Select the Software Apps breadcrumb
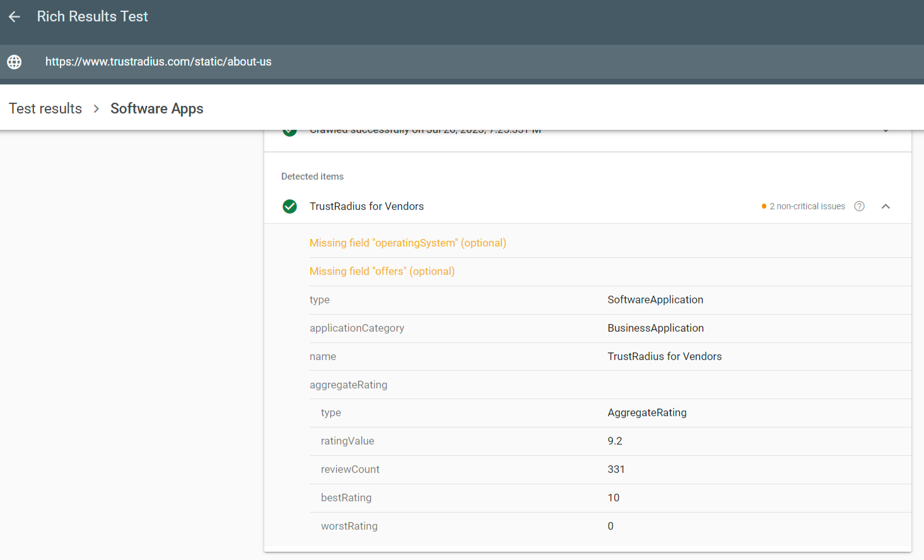This screenshot has width=924, height=560. coord(157,108)
